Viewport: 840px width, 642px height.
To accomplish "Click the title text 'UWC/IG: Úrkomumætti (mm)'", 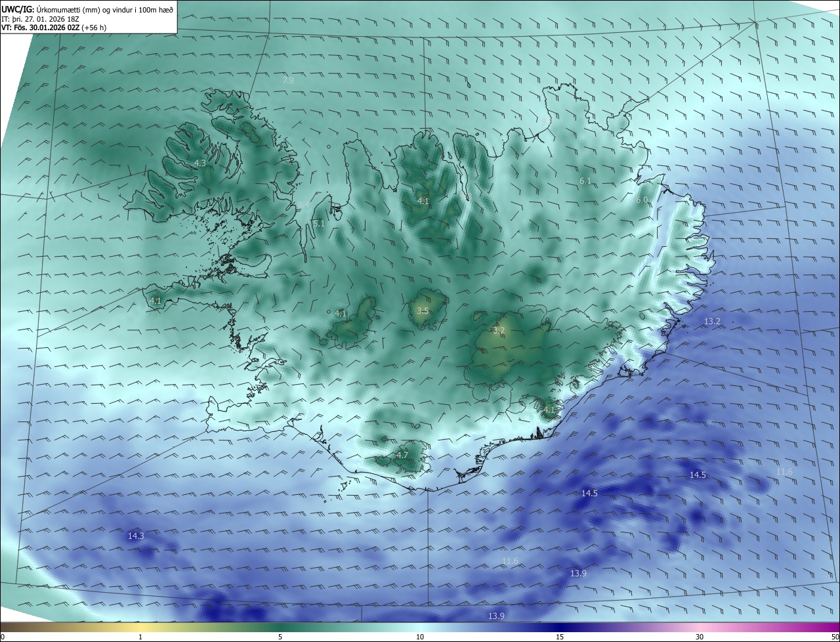I will (x=50, y=10).
